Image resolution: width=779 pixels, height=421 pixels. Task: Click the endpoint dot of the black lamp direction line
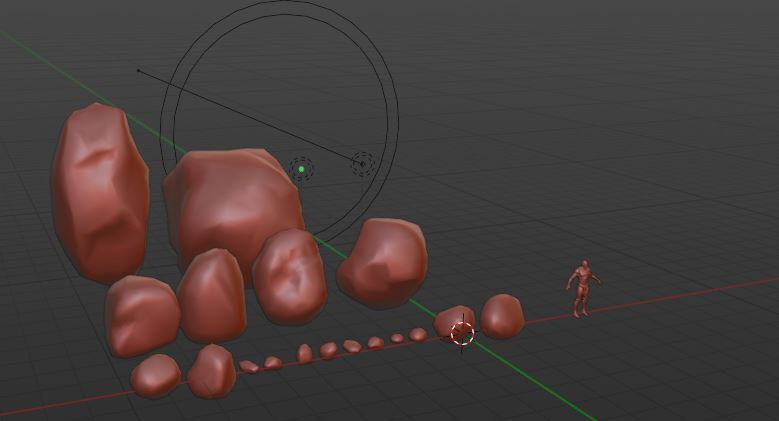coord(138,71)
